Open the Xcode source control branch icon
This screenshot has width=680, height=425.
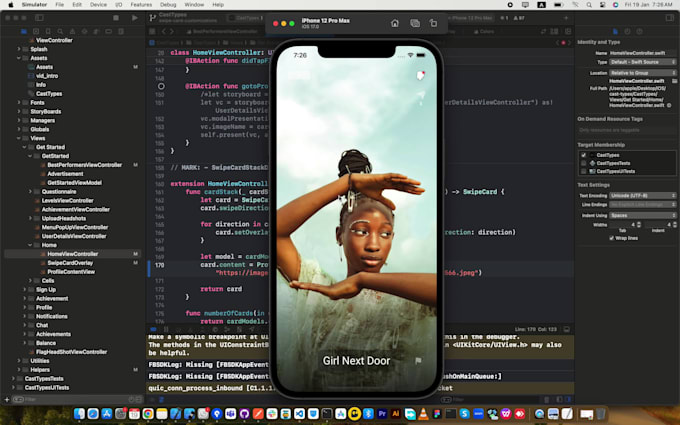(153, 18)
